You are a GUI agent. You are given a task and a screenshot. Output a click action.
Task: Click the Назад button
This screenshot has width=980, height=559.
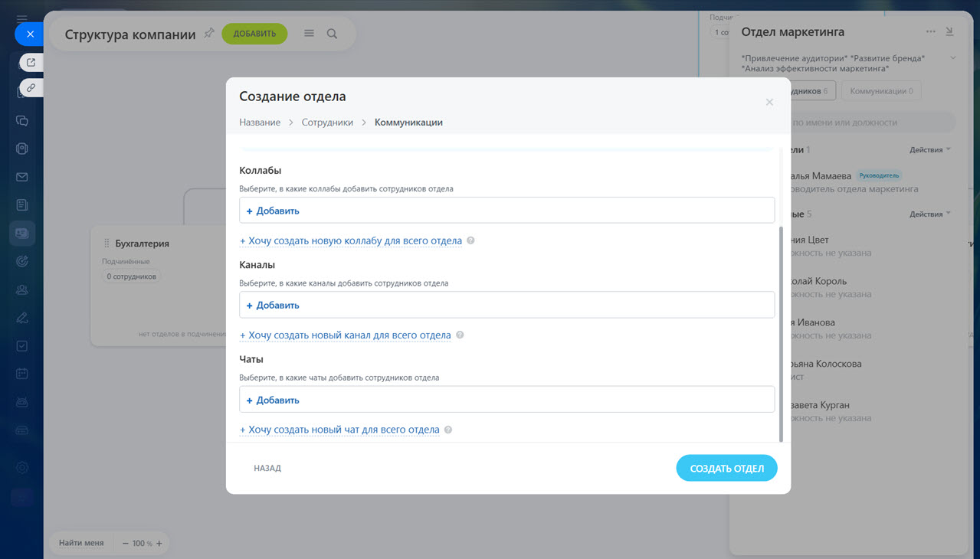click(x=267, y=468)
